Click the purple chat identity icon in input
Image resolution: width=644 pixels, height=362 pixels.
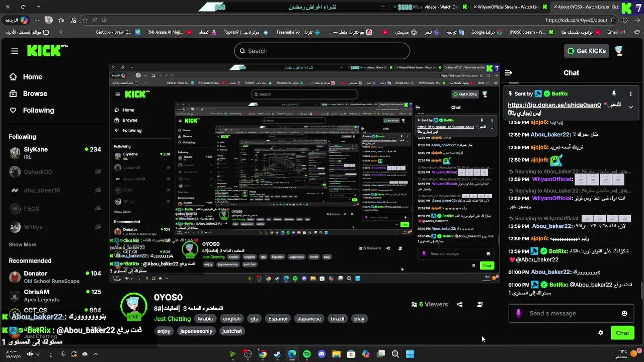click(519, 313)
